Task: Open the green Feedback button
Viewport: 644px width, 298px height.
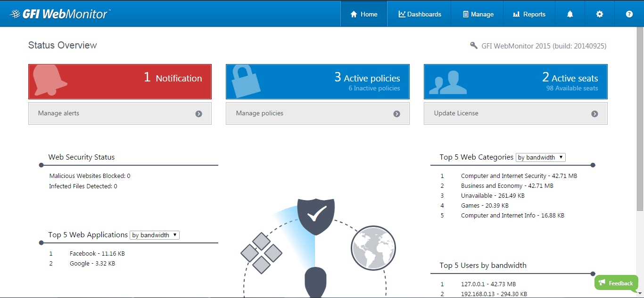Action: pos(616,283)
